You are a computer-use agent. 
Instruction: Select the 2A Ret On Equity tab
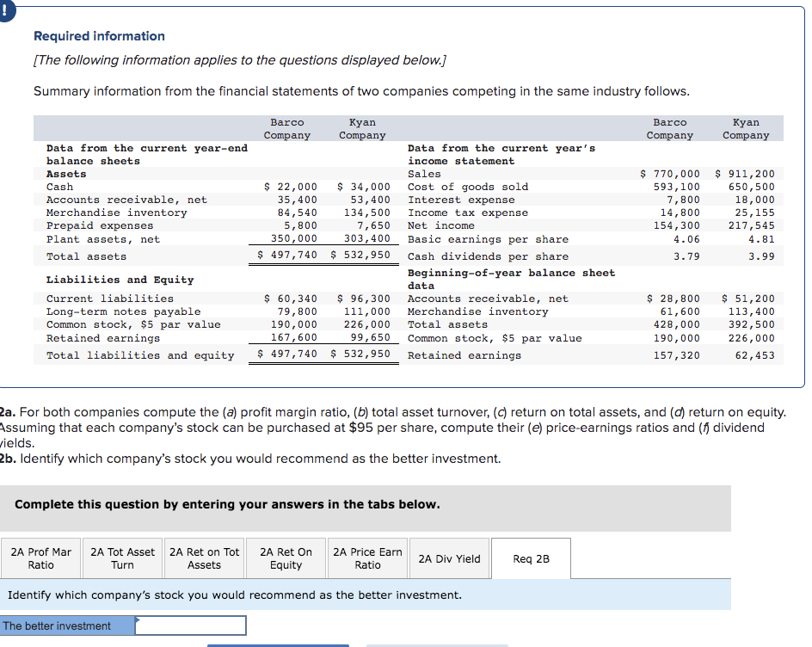(x=286, y=558)
